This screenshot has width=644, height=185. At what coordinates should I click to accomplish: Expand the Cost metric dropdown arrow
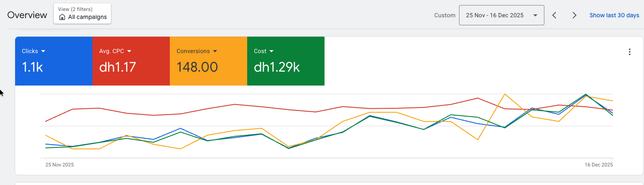272,51
